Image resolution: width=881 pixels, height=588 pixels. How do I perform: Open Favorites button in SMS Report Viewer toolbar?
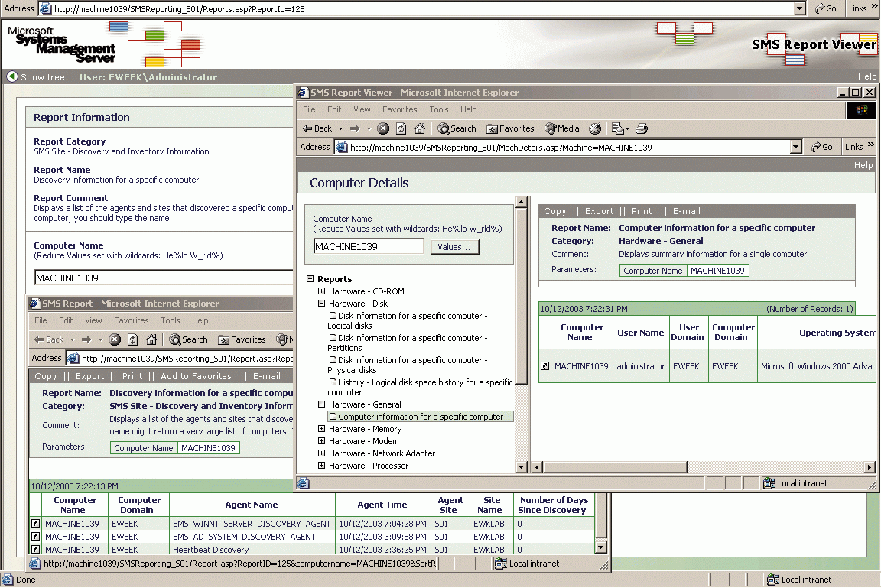tap(510, 128)
